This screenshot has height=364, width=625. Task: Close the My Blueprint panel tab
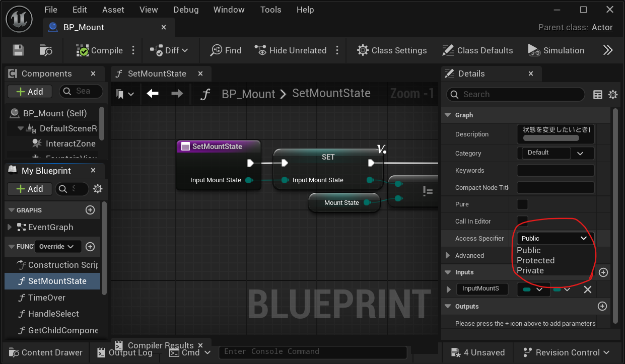(x=93, y=171)
